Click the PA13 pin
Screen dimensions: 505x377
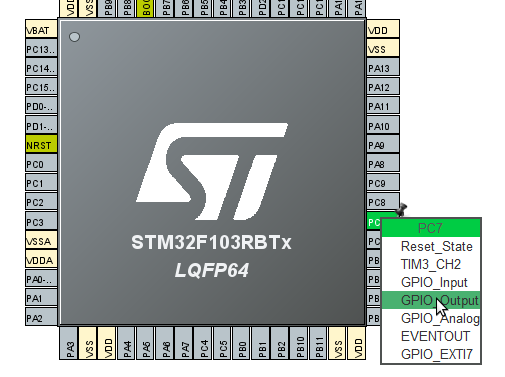click(383, 68)
